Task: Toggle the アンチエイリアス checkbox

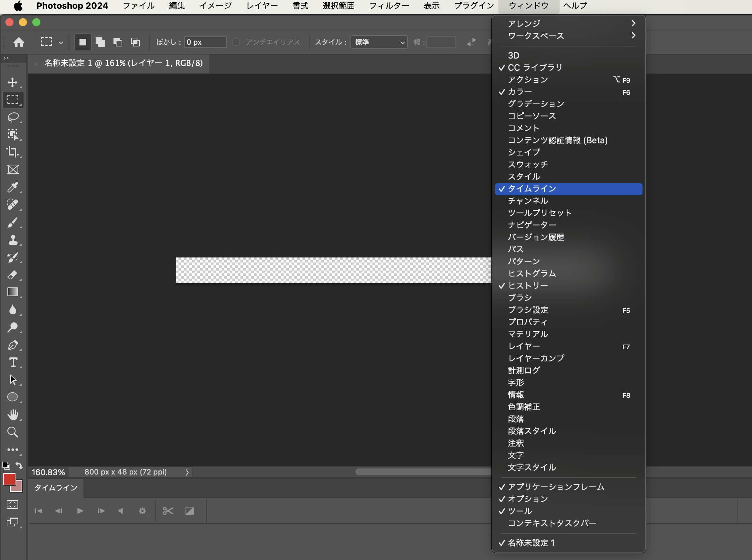Action: click(x=236, y=42)
